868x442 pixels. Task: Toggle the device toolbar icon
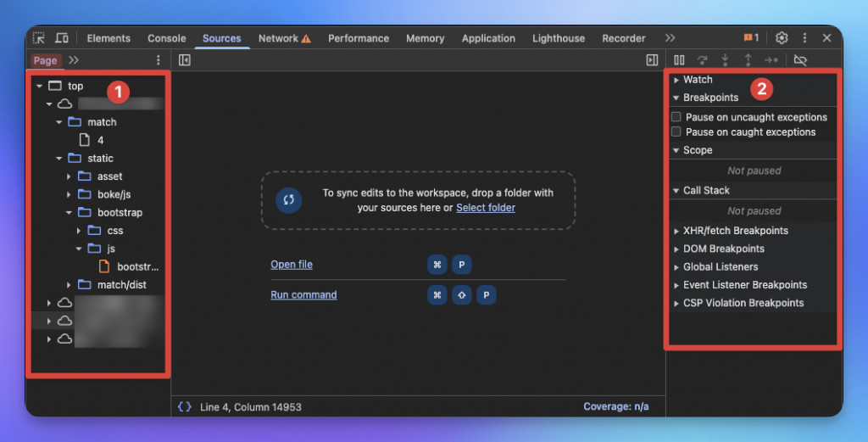61,38
